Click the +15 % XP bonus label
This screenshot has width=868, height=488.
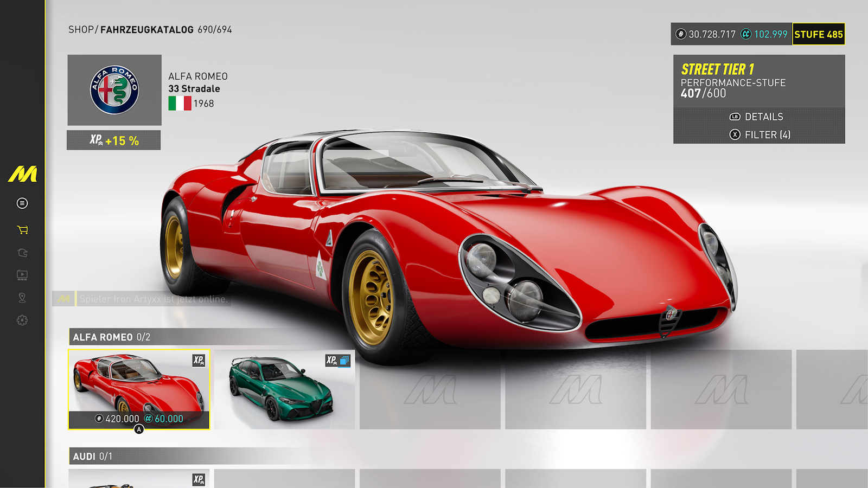tap(122, 141)
